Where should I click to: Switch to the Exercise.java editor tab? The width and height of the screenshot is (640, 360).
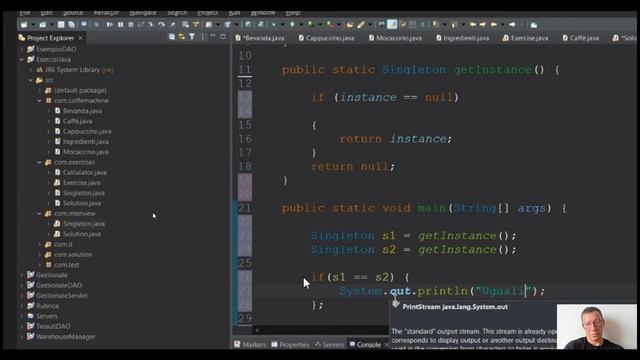525,38
